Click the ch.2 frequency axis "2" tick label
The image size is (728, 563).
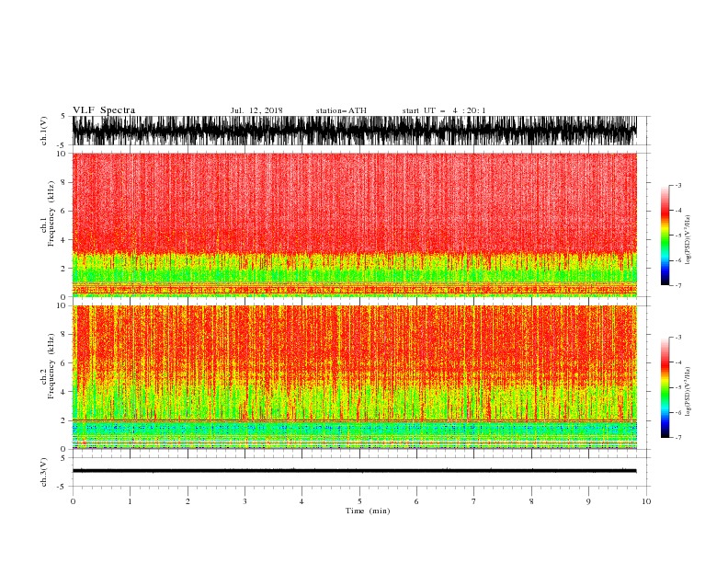(x=63, y=420)
